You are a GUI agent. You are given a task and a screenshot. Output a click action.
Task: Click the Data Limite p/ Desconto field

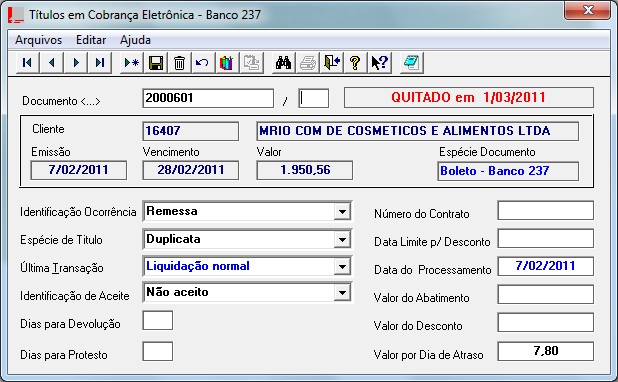coord(545,239)
